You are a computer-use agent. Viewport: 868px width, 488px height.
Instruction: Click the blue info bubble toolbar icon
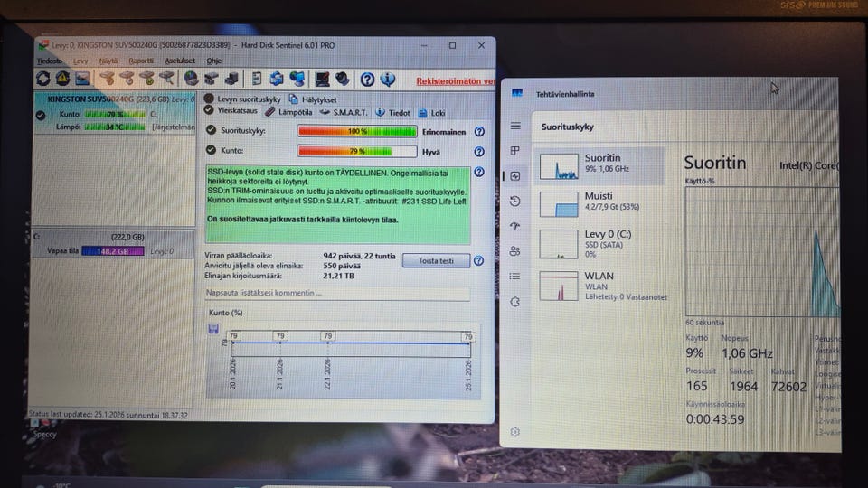coord(388,80)
